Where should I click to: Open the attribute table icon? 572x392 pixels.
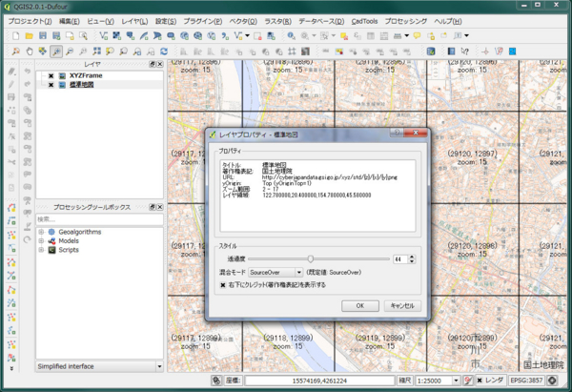tap(371, 36)
